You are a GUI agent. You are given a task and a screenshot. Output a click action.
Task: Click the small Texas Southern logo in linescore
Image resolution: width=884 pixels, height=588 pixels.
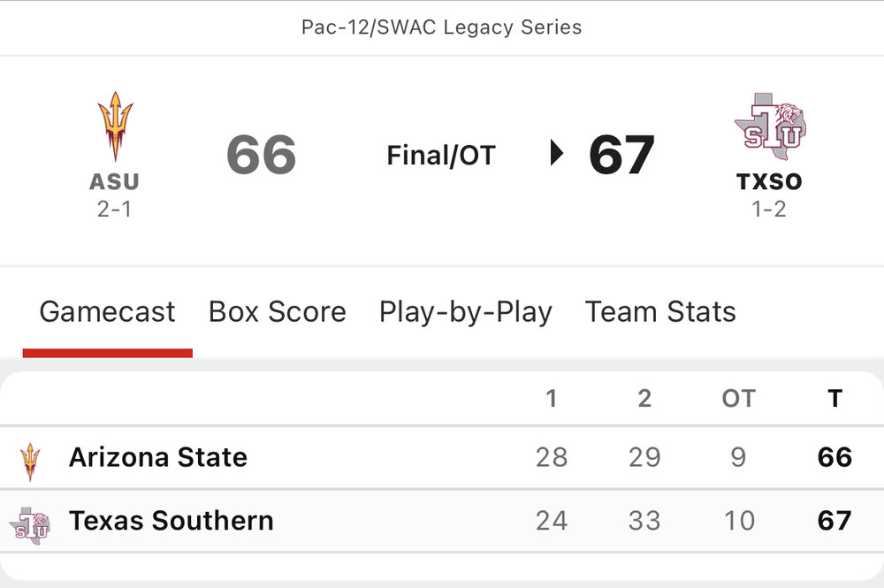click(x=30, y=524)
